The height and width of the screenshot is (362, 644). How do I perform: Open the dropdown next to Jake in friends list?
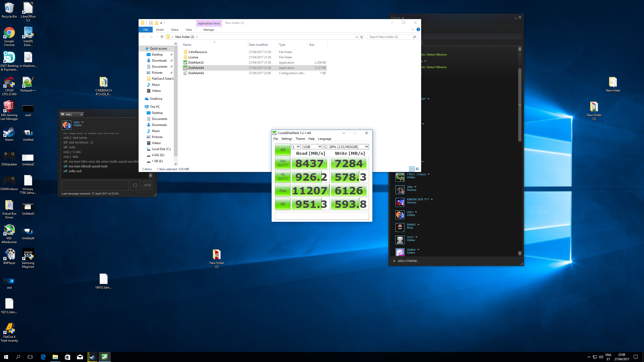pyautogui.click(x=415, y=187)
